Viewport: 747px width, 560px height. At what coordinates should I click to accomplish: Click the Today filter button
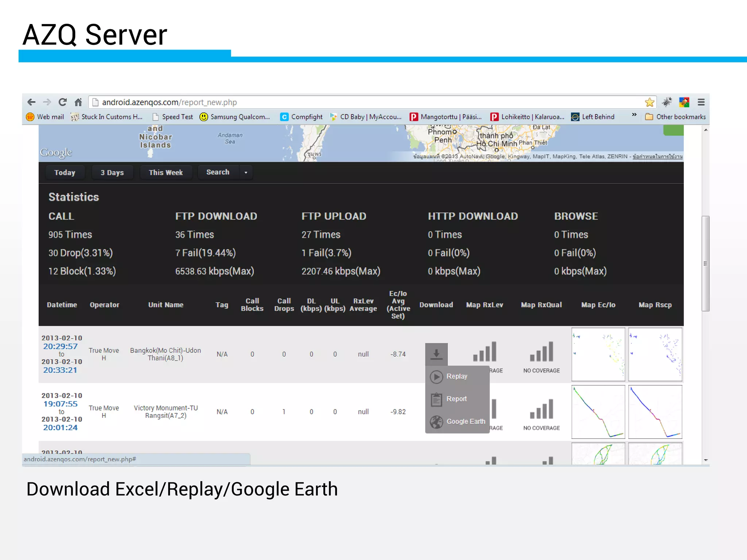coord(65,172)
